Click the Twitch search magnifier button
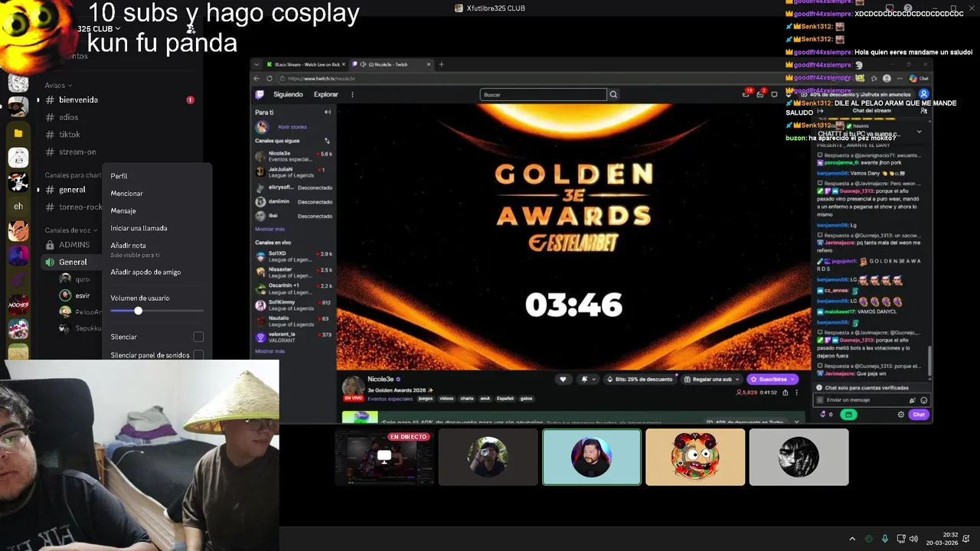The image size is (980, 551). (x=613, y=94)
